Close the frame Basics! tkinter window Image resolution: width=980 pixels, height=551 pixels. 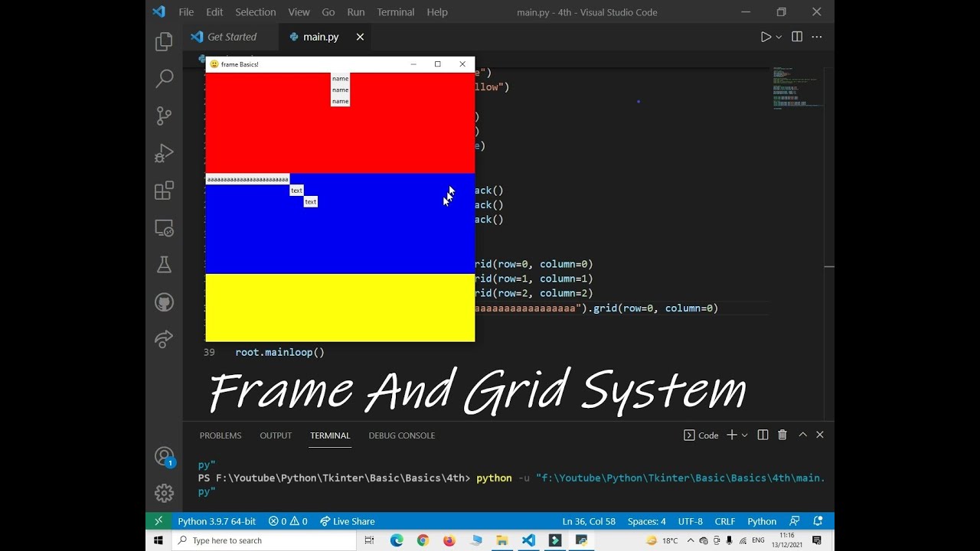(462, 64)
